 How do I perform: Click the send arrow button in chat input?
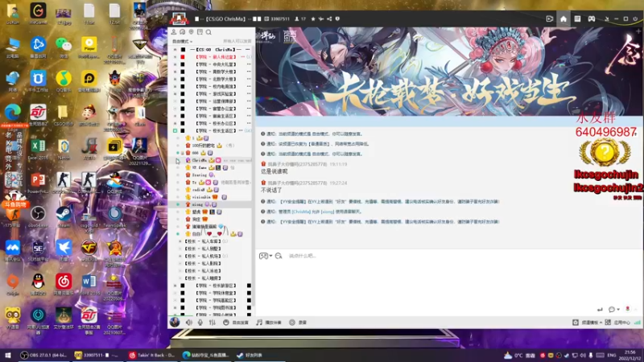600,310
